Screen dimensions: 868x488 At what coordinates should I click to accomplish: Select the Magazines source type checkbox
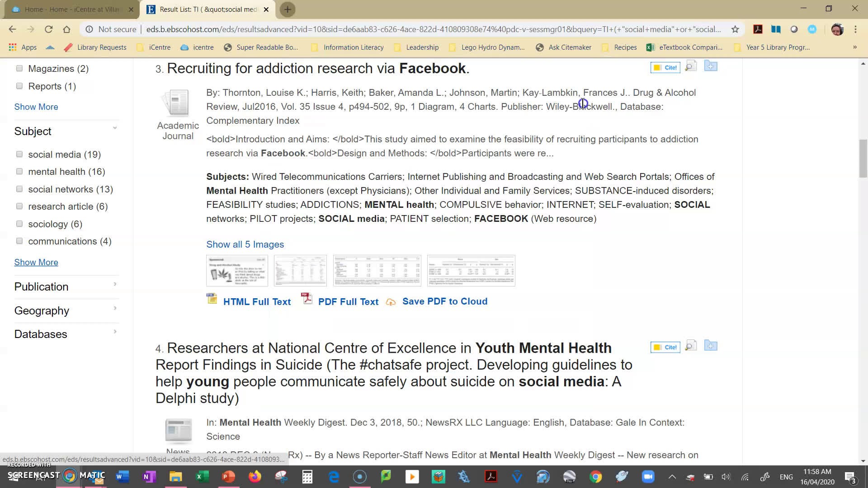pyautogui.click(x=19, y=69)
